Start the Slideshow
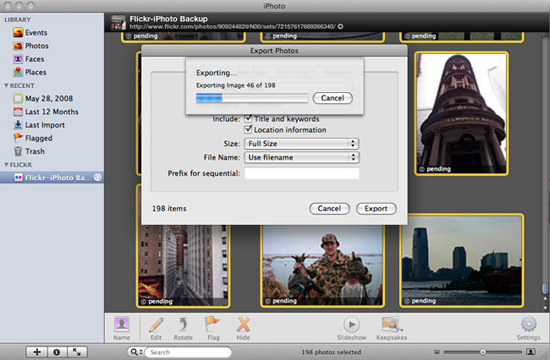This screenshot has width=550, height=360. click(x=351, y=328)
